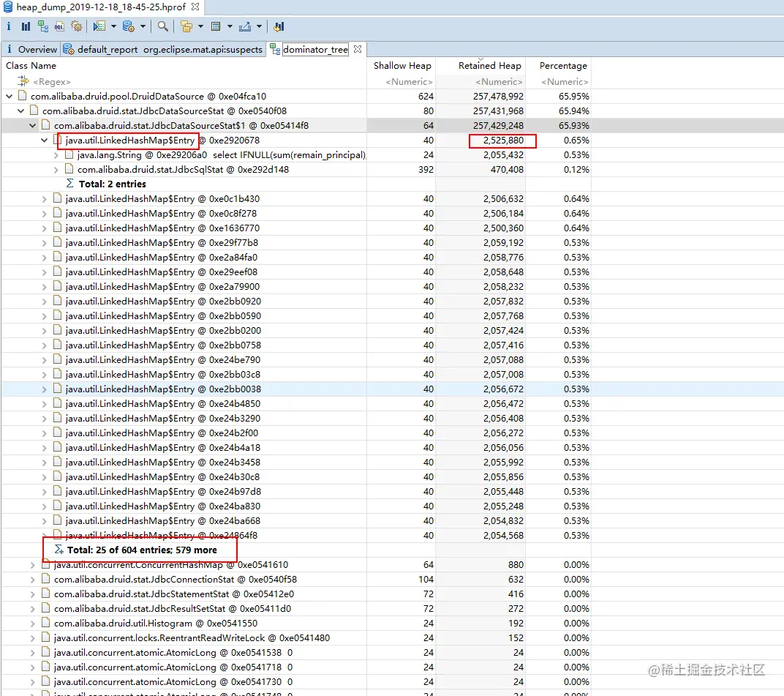
Task: Expand LinkedHashMap$Entry @ 0xe2bb0038
Action: click(x=44, y=389)
